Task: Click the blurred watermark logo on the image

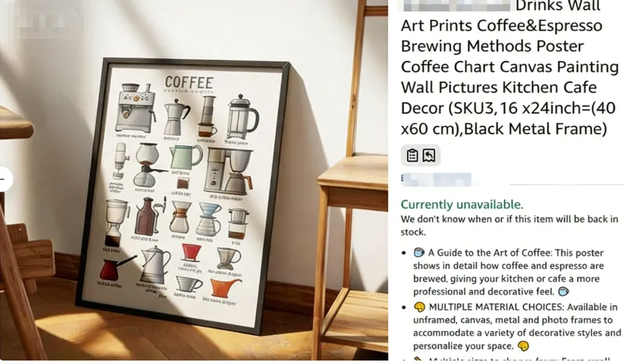Action: 45,20
